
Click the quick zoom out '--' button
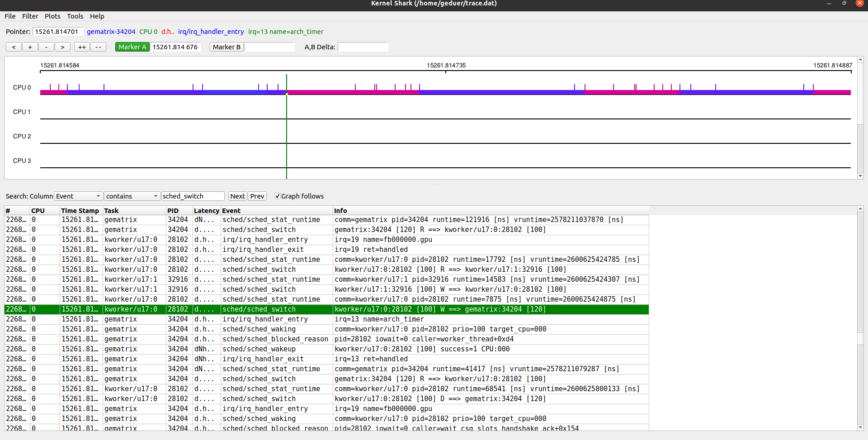(98, 47)
